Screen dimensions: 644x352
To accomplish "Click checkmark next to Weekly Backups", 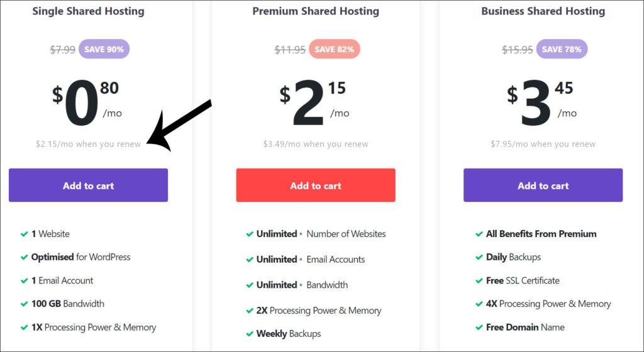I will click(249, 334).
